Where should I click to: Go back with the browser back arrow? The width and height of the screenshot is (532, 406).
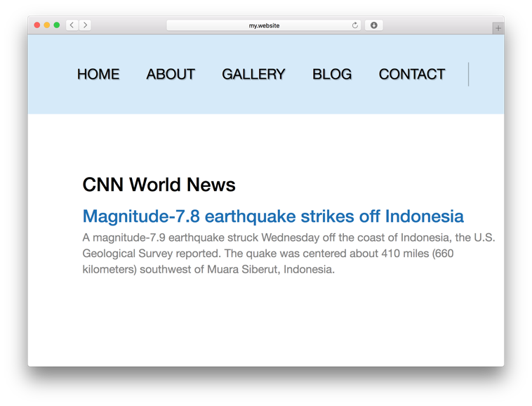72,25
